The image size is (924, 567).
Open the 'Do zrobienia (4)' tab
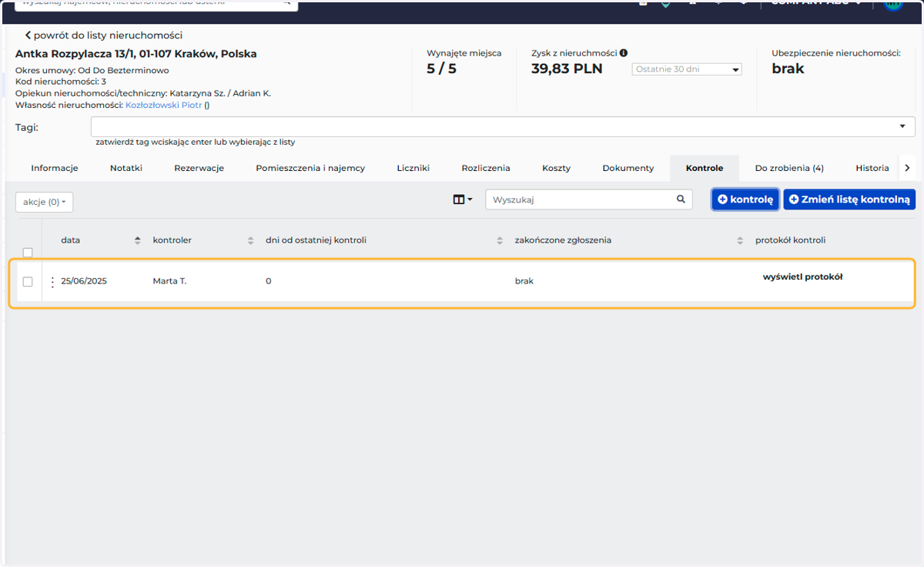789,168
